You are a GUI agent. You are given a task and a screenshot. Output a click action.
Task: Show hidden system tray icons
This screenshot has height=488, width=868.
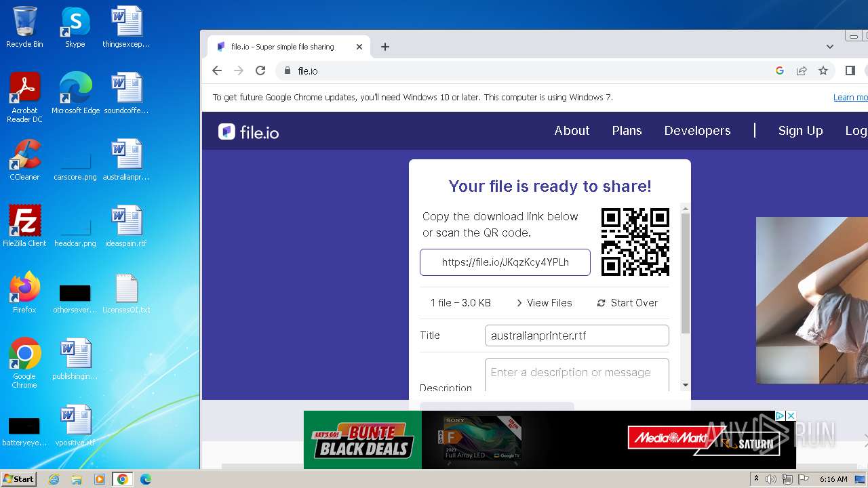756,479
